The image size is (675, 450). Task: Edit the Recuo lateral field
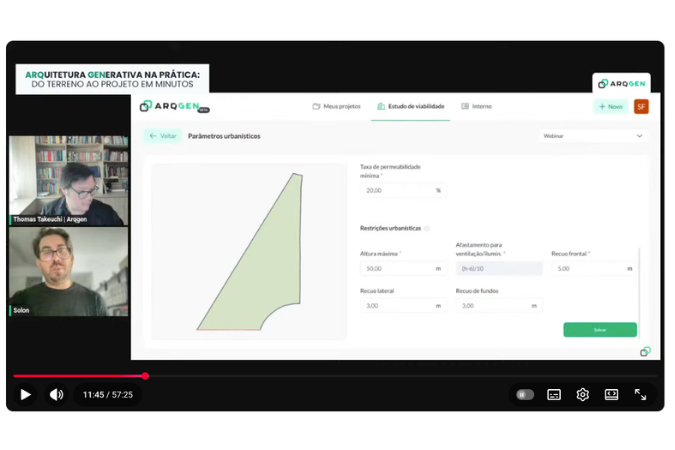pyautogui.click(x=403, y=306)
